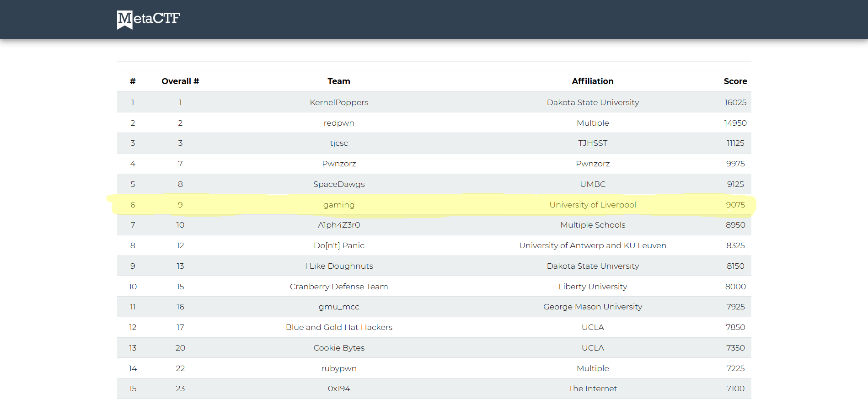Select Blue and Gold Hat Hackers
868x399 pixels.
[339, 327]
